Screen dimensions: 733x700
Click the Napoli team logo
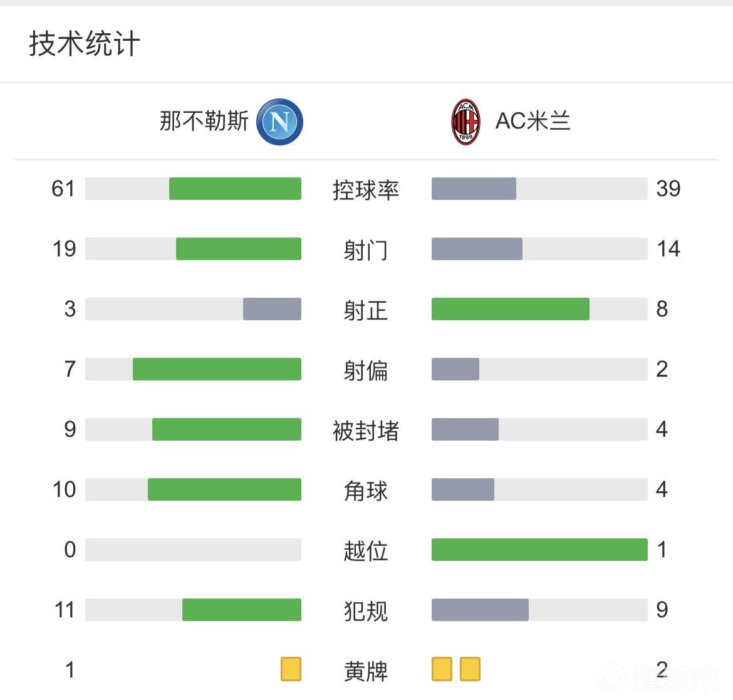tap(279, 122)
